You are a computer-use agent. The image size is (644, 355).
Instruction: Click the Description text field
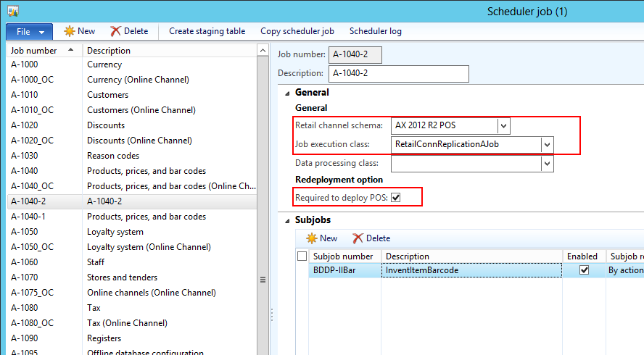click(398, 73)
